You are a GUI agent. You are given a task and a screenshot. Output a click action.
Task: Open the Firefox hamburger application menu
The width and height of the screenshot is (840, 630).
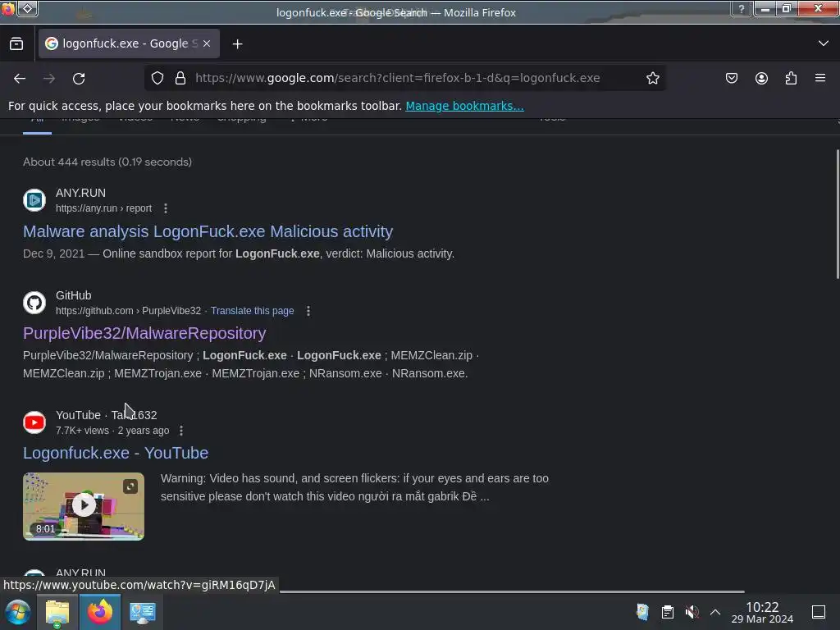(820, 78)
